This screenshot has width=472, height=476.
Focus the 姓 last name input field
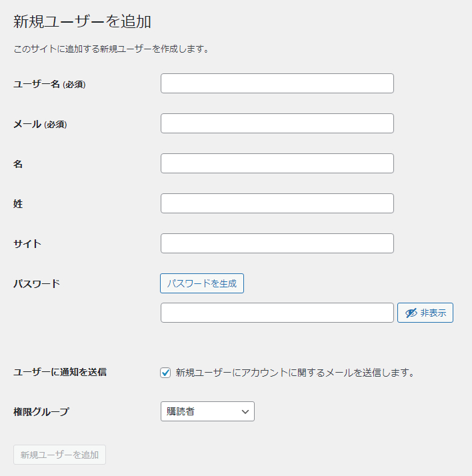277,203
